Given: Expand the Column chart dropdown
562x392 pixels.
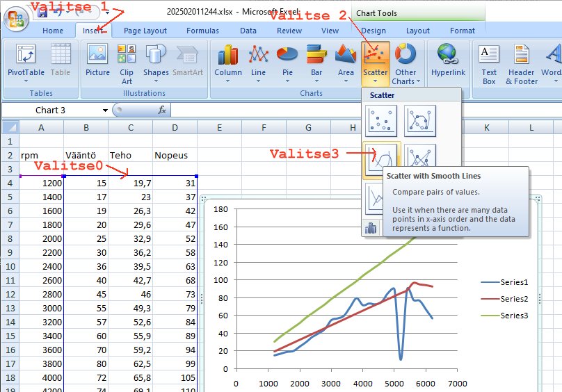Looking at the screenshot, I should [228, 81].
